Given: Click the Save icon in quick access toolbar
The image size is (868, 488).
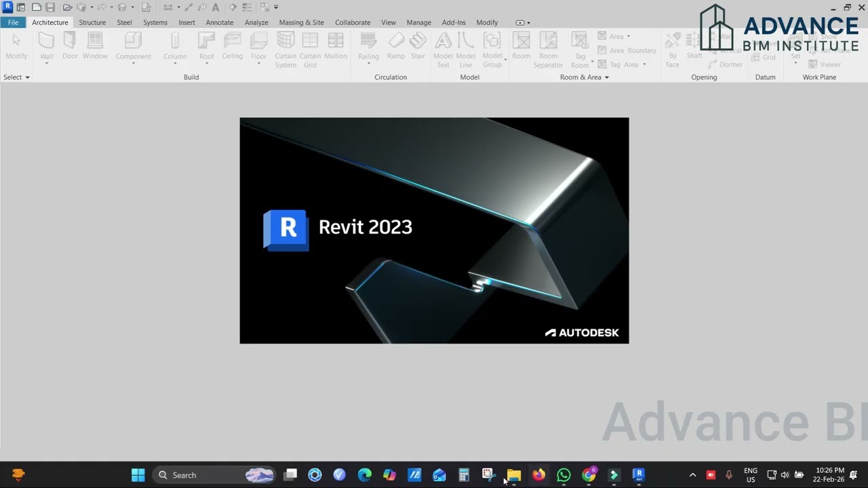Looking at the screenshot, I should click(x=50, y=7).
